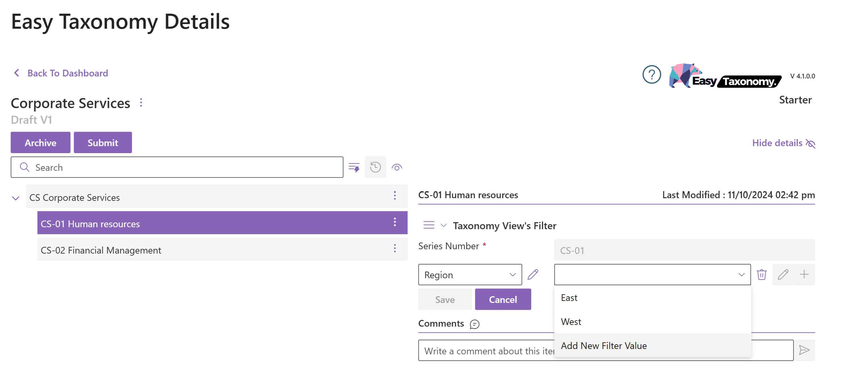The image size is (868, 383).
Task: Select East from the filter value list
Action: [x=569, y=298]
